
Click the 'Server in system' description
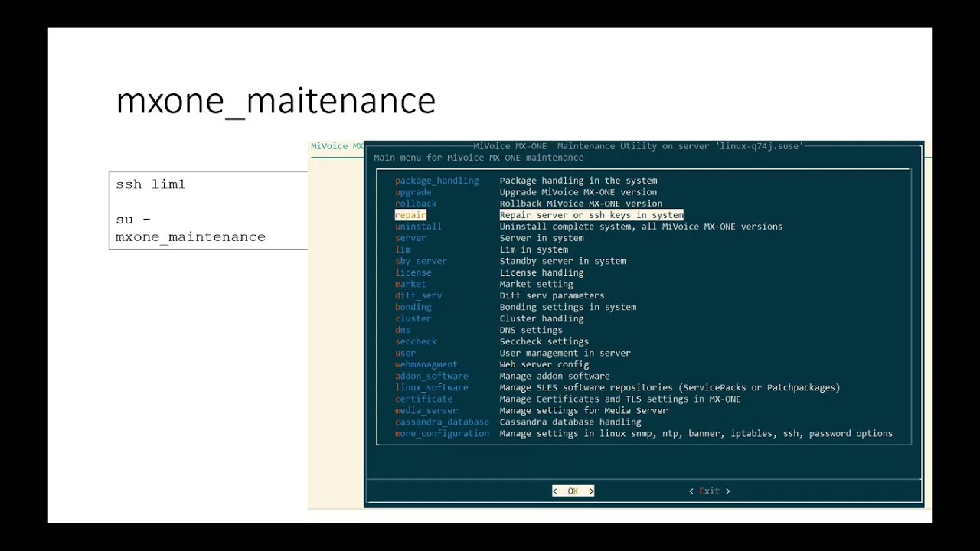click(x=541, y=238)
